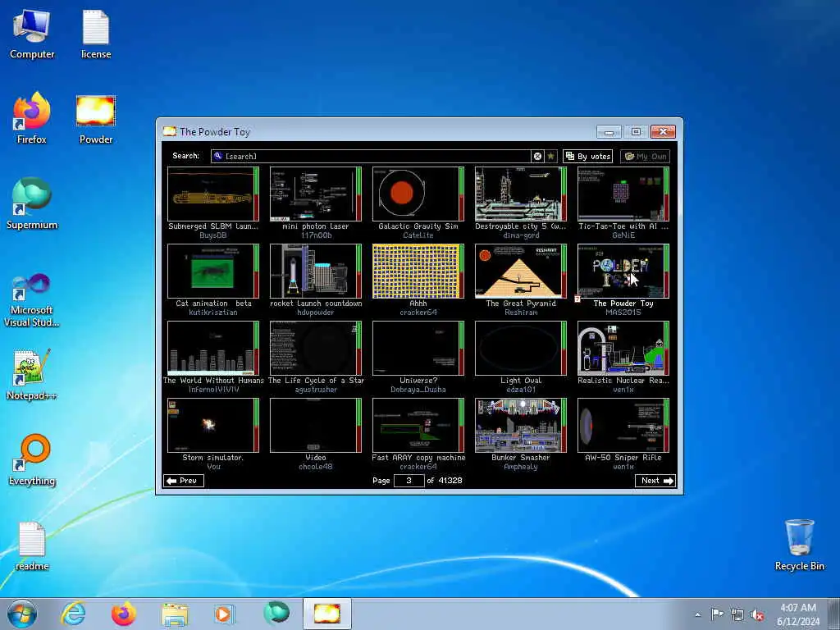Click the muted volume tray icon
Viewport: 840px width, 630px height.
coord(757,614)
